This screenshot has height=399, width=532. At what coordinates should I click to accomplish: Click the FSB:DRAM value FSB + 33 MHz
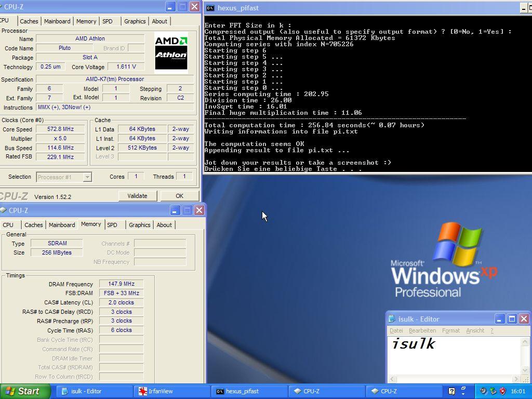(x=121, y=293)
